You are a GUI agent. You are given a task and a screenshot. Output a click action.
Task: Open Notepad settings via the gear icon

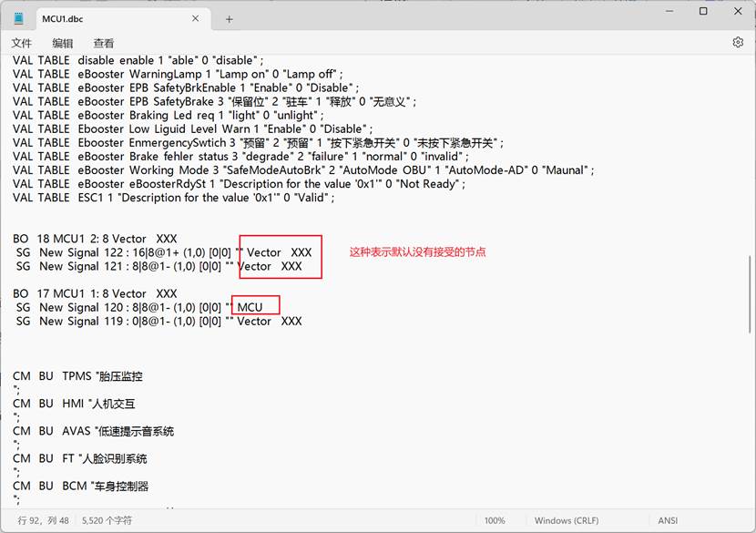tap(738, 42)
